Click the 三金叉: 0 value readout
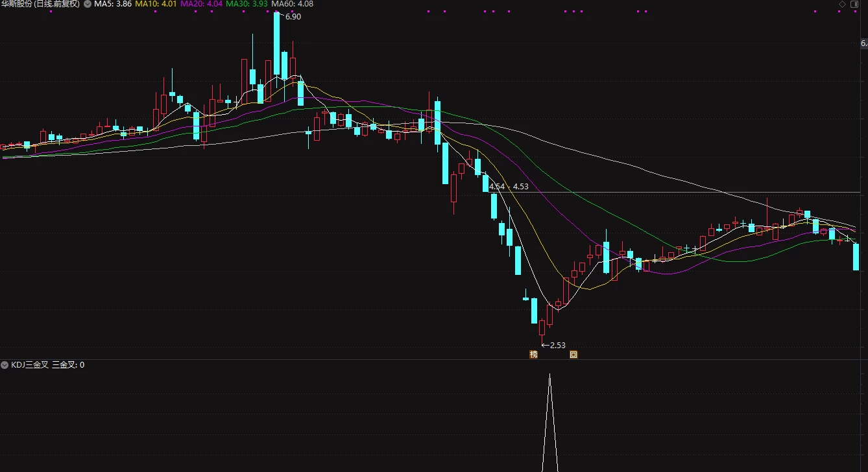The image size is (868, 472). click(69, 365)
